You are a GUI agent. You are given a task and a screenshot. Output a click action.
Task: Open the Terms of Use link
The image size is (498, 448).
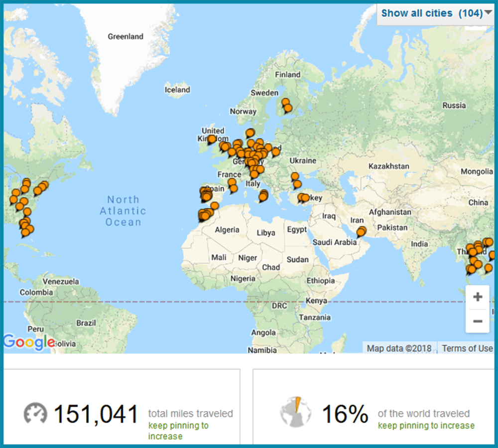(x=467, y=348)
